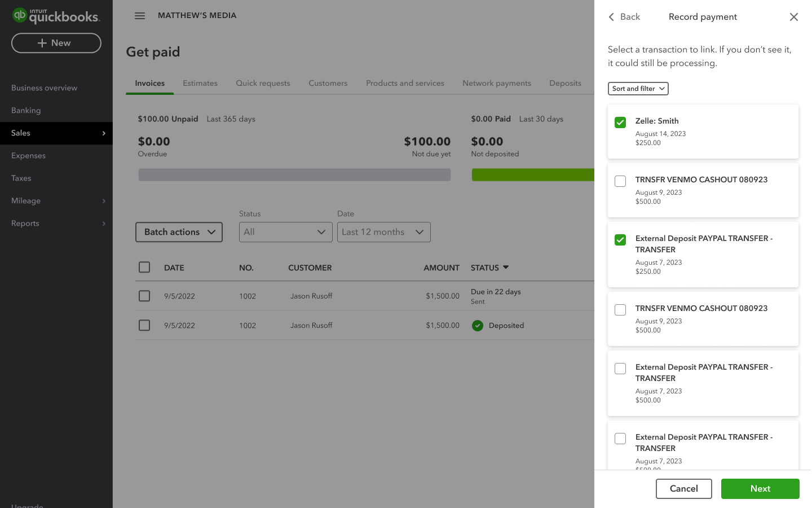The image size is (812, 508).
Task: Check the second TRNSFR VENMO CASHOUT 080923 transaction
Action: pyautogui.click(x=620, y=310)
